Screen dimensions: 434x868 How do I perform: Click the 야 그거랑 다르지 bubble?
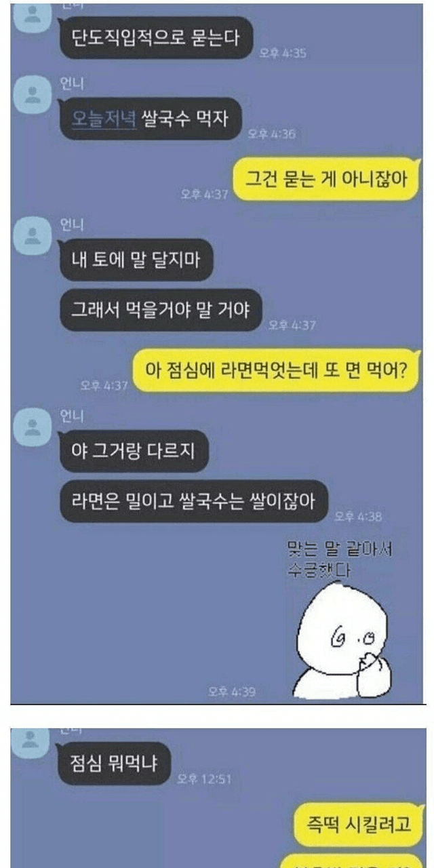[x=132, y=450]
